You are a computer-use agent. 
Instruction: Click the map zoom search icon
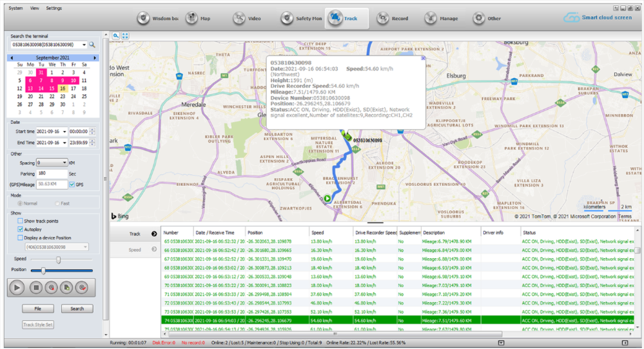point(116,36)
